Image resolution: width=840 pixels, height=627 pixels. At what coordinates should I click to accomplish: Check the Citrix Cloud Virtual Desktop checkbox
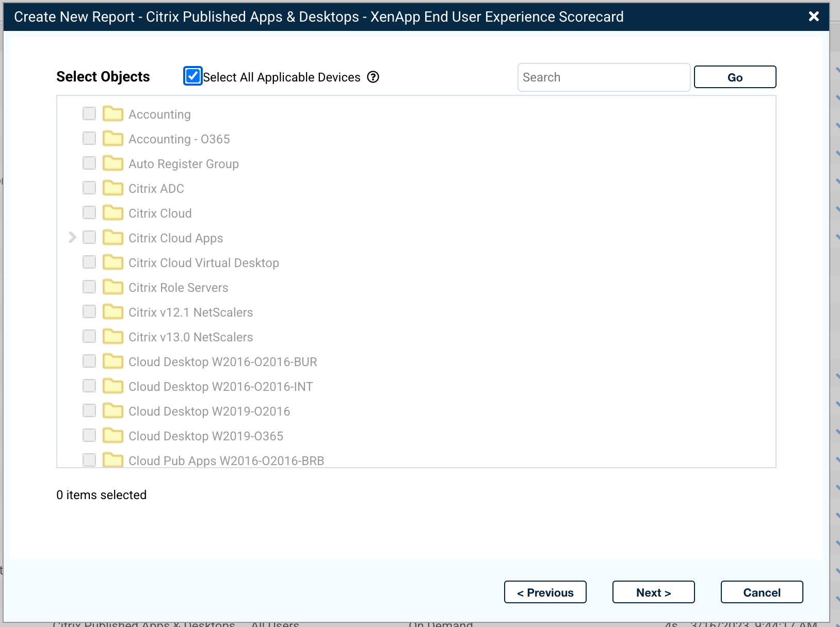click(89, 262)
